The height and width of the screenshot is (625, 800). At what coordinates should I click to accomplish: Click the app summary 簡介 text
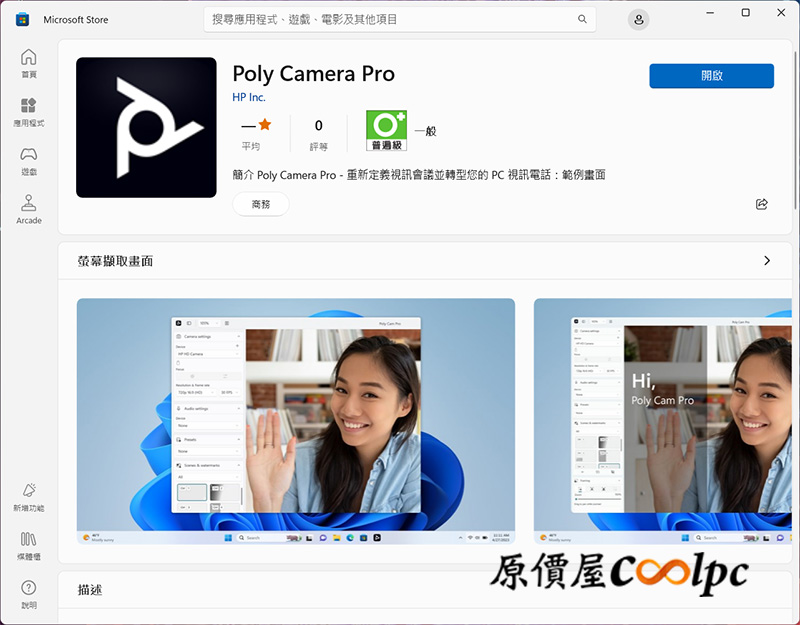pos(418,175)
